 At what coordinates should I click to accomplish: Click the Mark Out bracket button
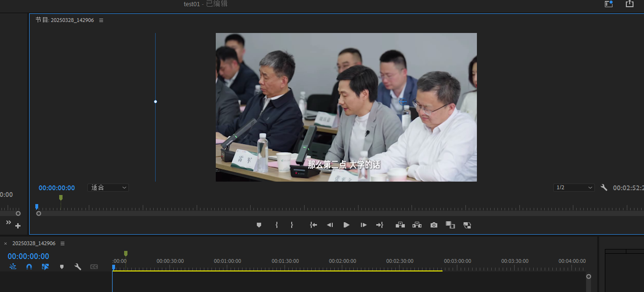(292, 225)
